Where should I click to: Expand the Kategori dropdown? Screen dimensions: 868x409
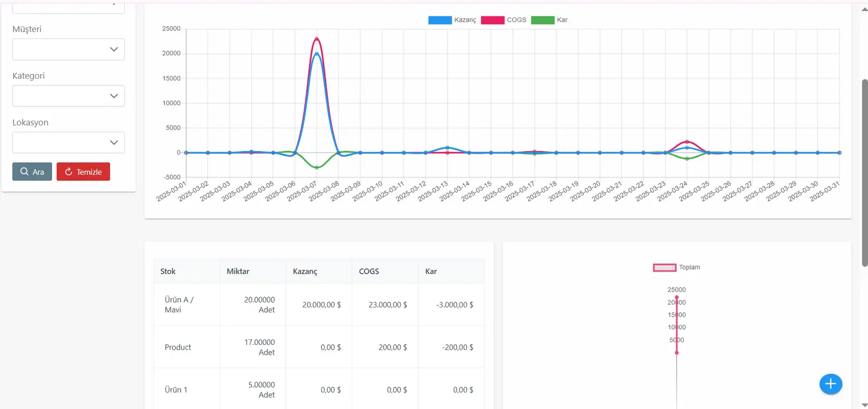pyautogui.click(x=68, y=96)
